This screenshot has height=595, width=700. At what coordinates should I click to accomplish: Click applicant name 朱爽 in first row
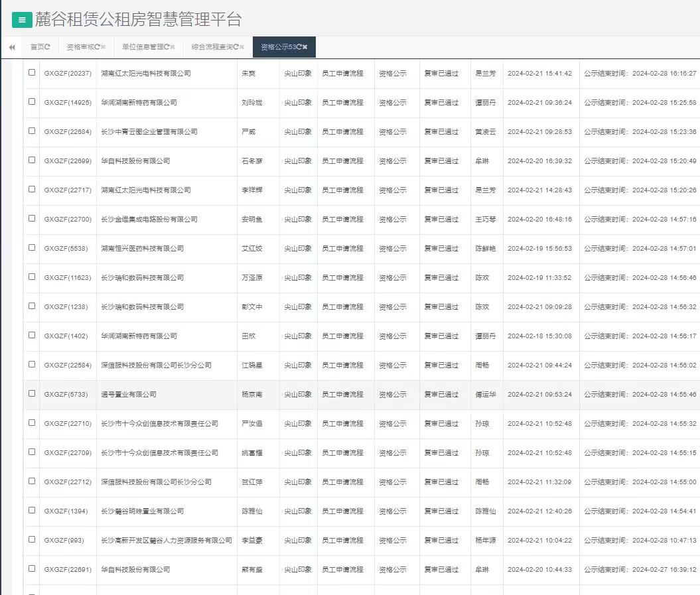click(x=248, y=74)
